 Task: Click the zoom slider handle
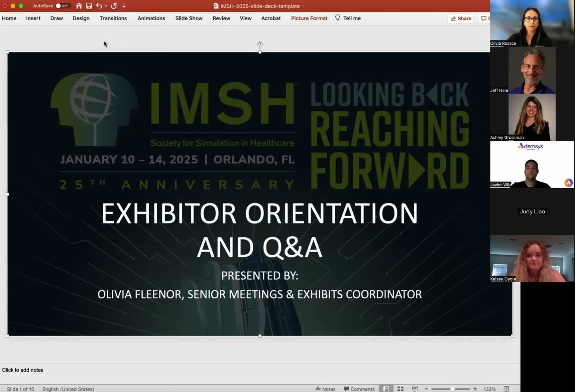(453, 389)
